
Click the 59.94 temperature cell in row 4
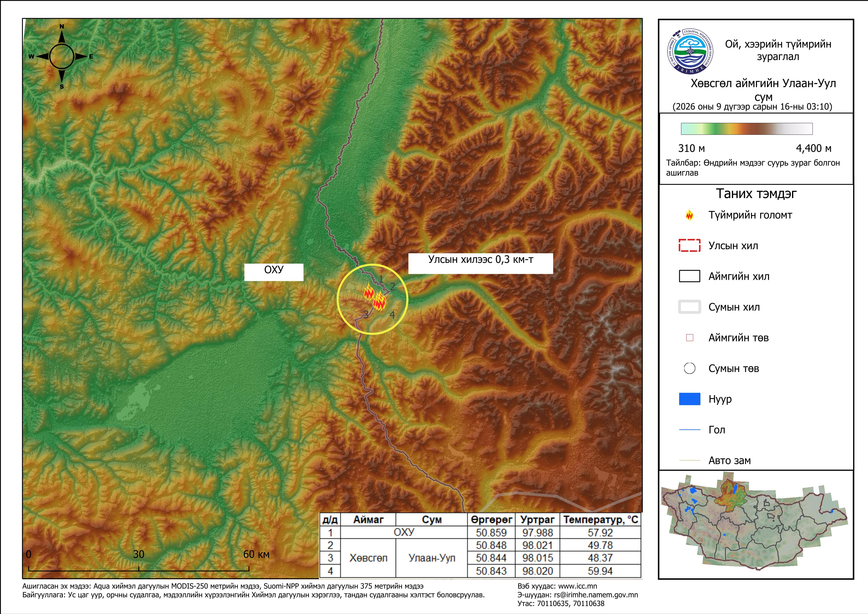600,571
